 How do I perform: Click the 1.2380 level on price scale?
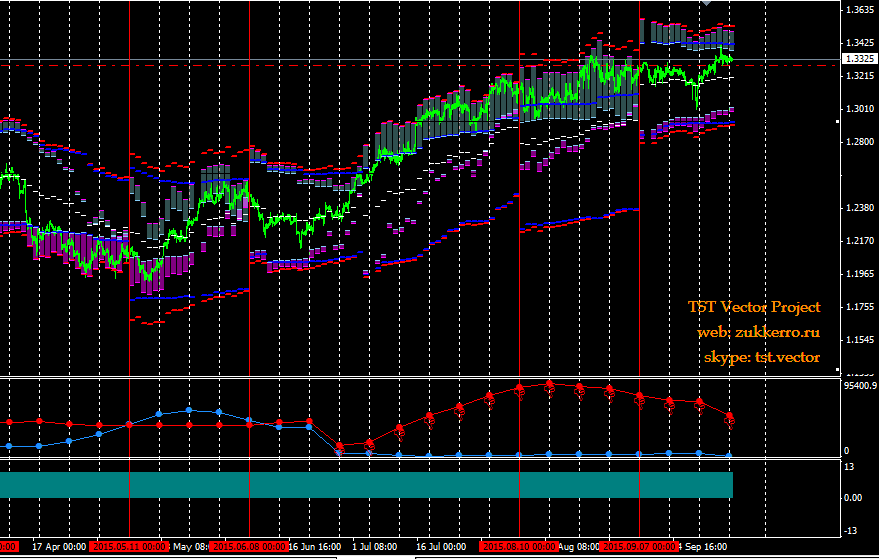point(860,208)
